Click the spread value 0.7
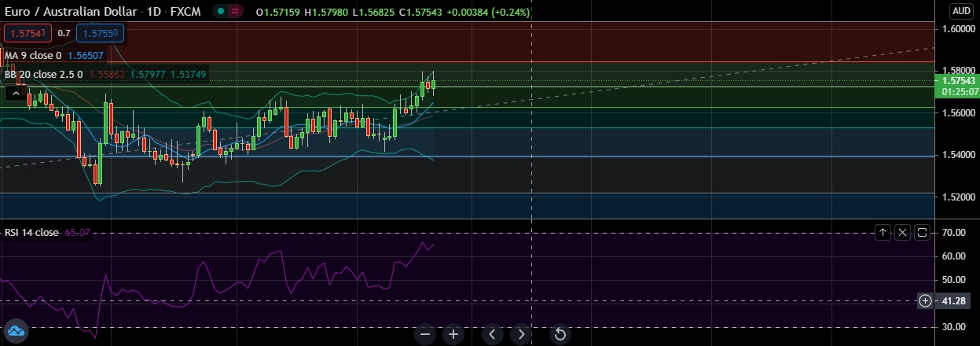Image resolution: width=980 pixels, height=346 pixels. pyautogui.click(x=64, y=33)
